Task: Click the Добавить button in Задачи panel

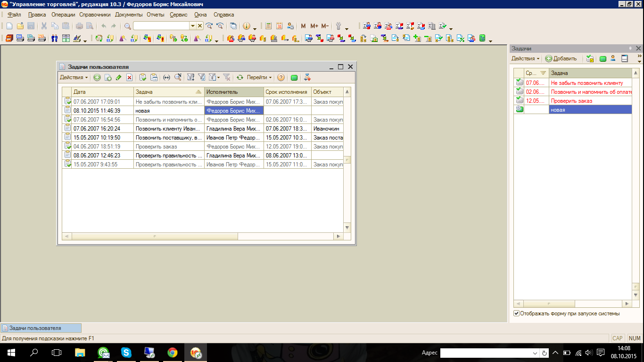Action: pos(561,58)
